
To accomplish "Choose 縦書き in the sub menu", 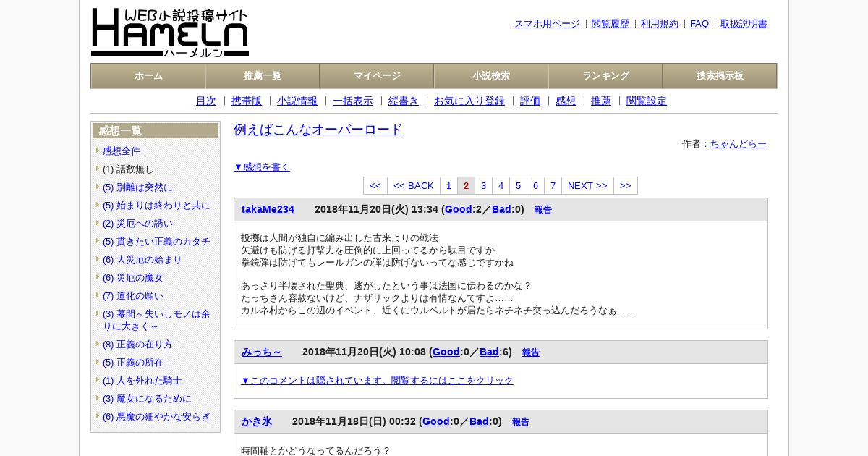I will click(404, 101).
